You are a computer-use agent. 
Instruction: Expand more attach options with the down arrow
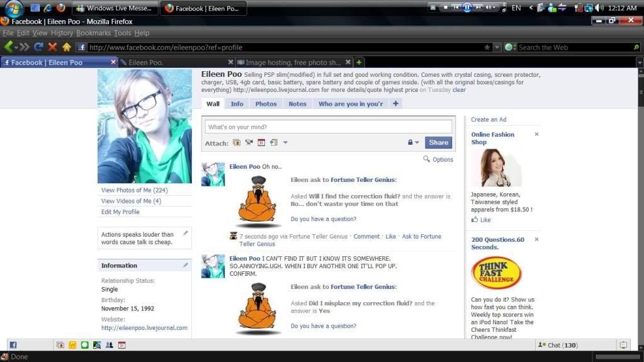285,142
